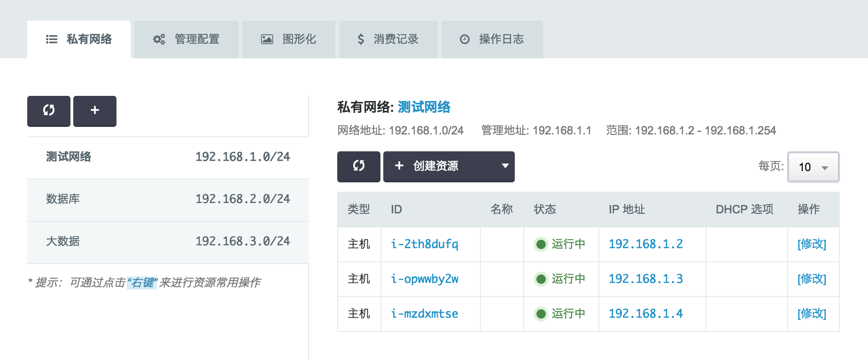Select the 大数据 network row
The height and width of the screenshot is (360, 868).
[x=168, y=242]
